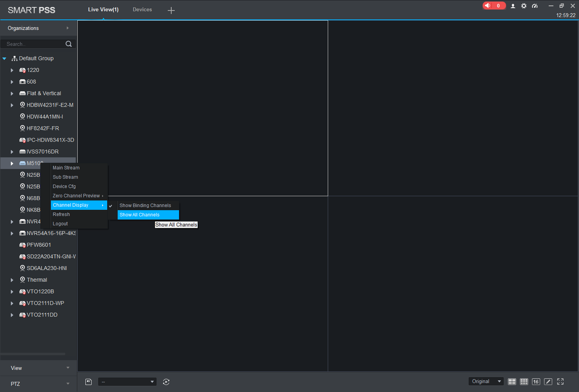Switch to the Devices tab

(143, 9)
